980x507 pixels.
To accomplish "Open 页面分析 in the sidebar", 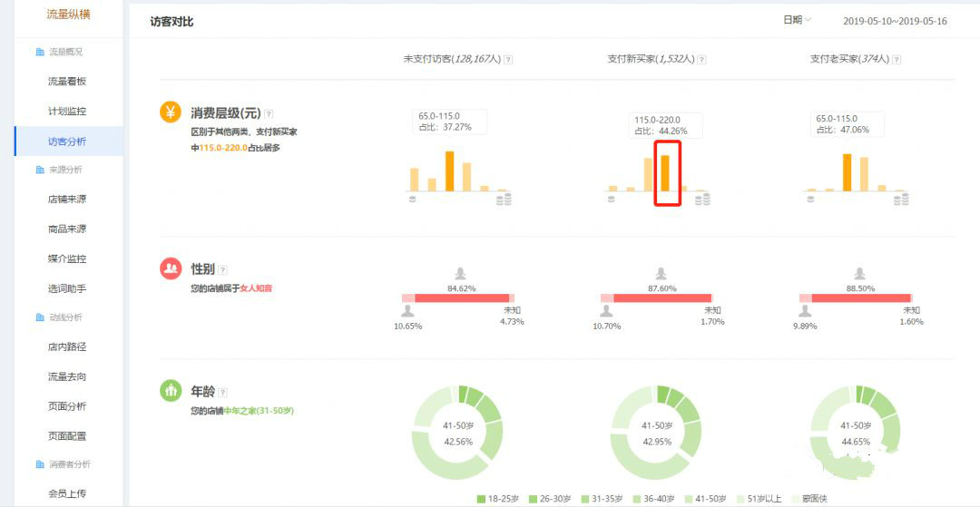I will pos(67,406).
